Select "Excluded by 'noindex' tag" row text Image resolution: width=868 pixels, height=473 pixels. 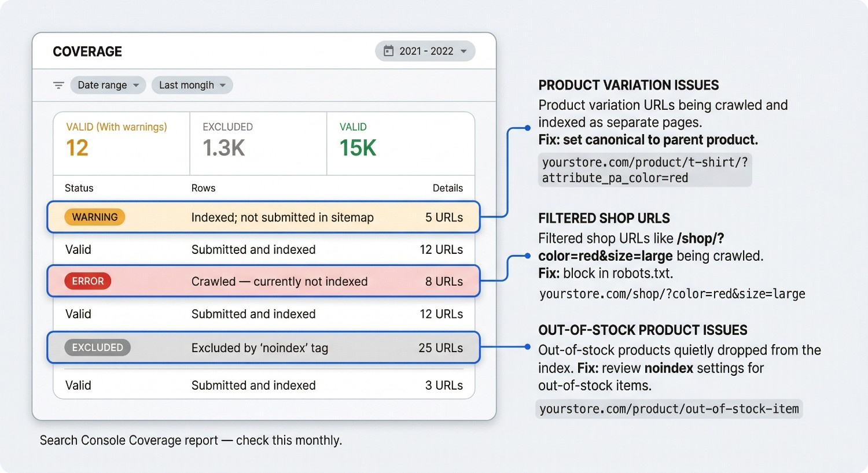(x=260, y=348)
